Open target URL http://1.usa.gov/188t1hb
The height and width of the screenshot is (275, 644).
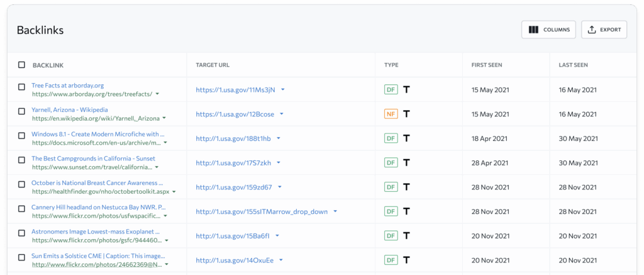coord(233,138)
